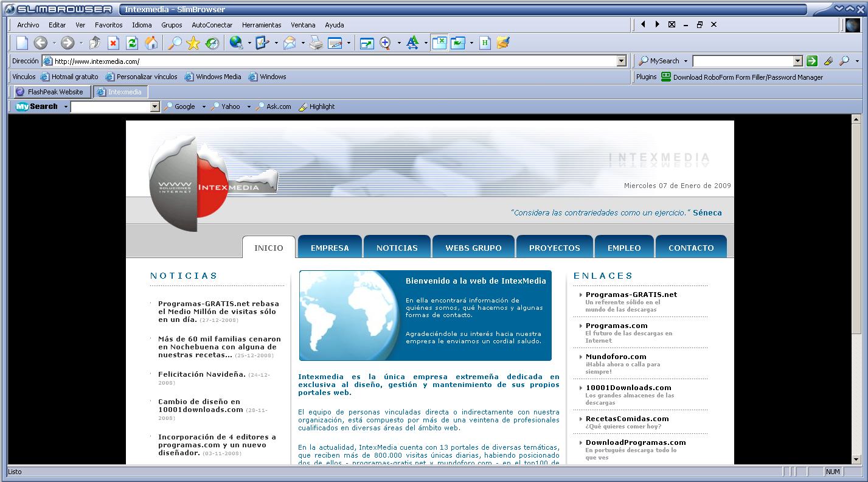
Task: Open the Forward button history dropdown arrow
Action: (81, 43)
